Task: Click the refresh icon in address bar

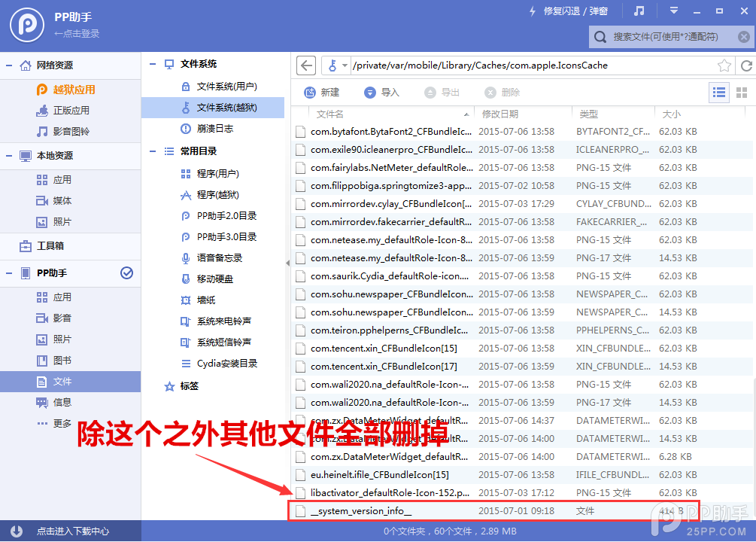Action: tap(746, 65)
